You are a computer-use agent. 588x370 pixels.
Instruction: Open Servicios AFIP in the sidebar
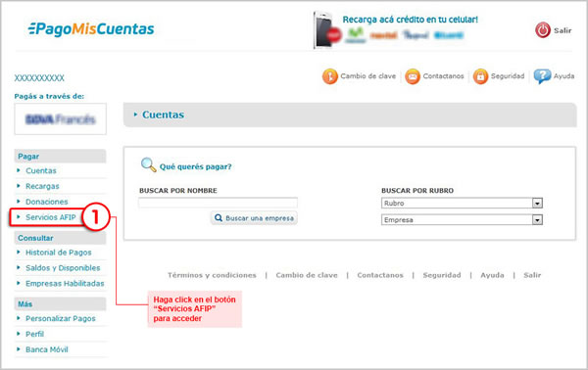[x=51, y=217]
